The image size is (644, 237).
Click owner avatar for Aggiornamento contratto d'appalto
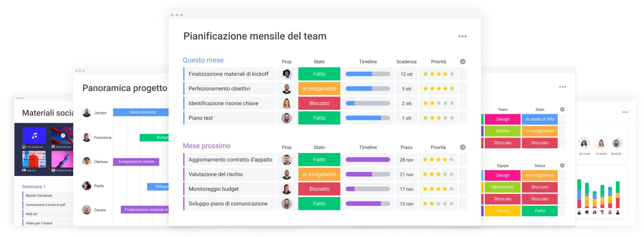(x=287, y=160)
